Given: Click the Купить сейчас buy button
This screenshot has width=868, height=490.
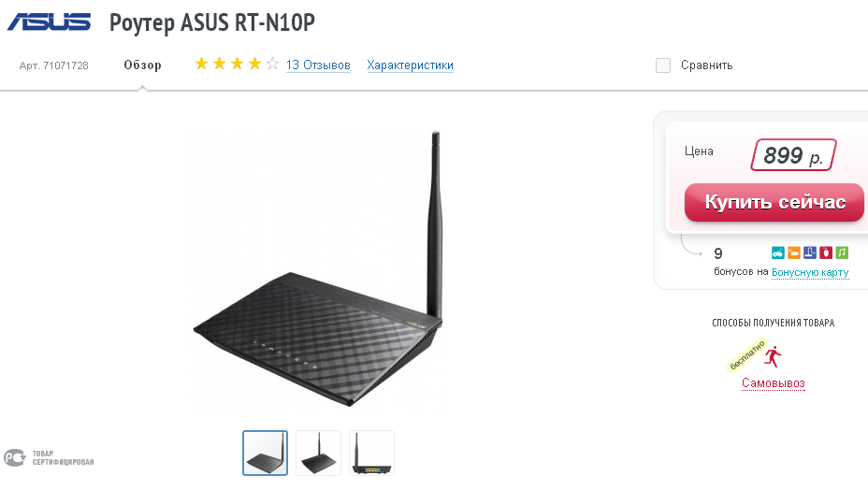Looking at the screenshot, I should click(774, 203).
